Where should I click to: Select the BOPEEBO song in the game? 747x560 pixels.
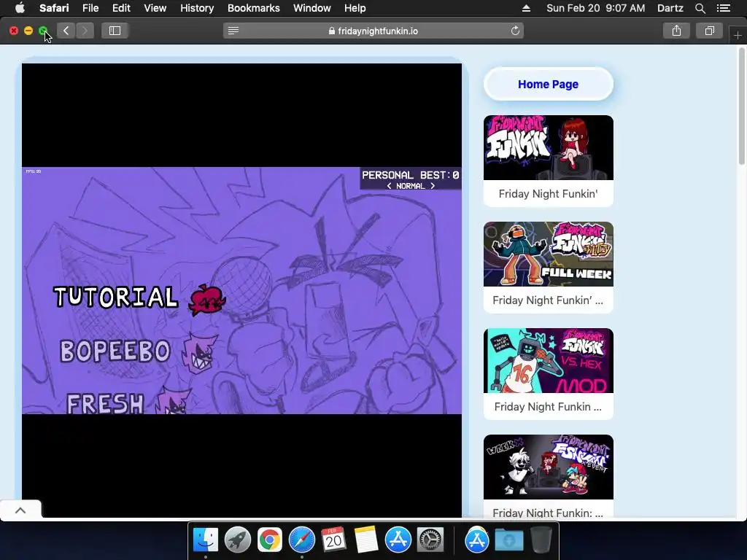point(115,351)
